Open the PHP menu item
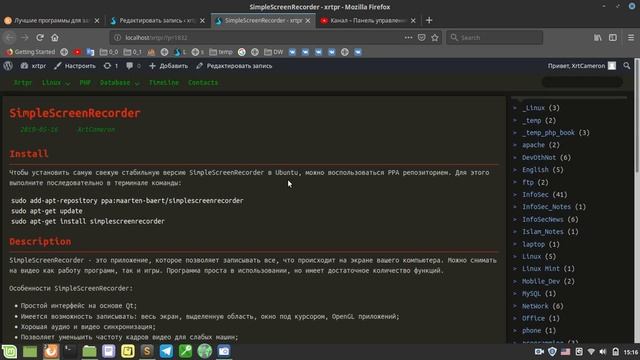The image size is (640, 360). click(x=85, y=82)
